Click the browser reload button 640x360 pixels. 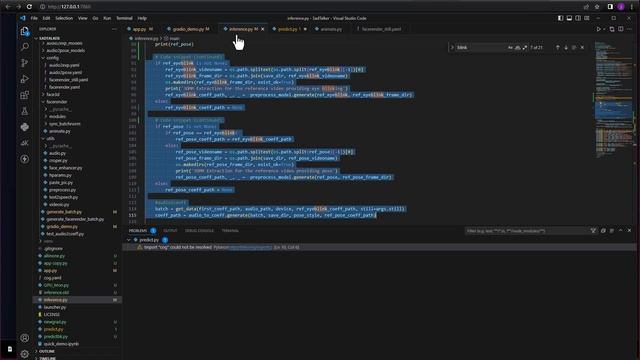(29, 7)
